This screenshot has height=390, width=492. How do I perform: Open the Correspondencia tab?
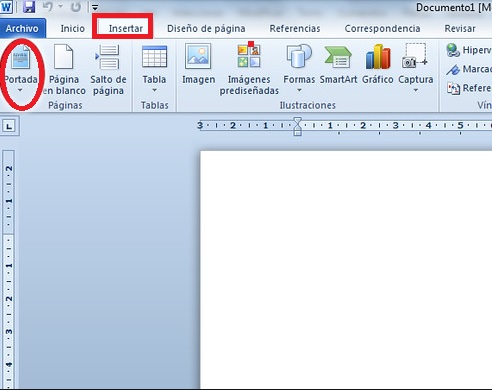382,29
